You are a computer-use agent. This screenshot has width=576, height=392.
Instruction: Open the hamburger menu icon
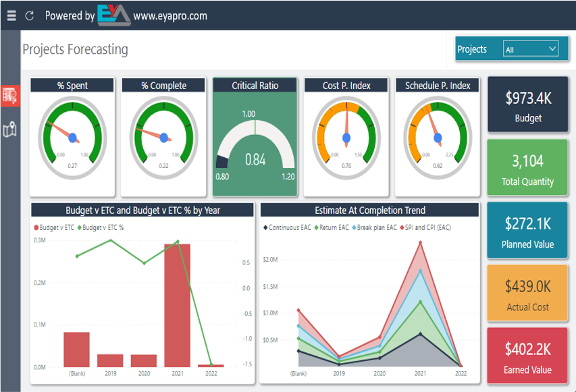pos(11,16)
